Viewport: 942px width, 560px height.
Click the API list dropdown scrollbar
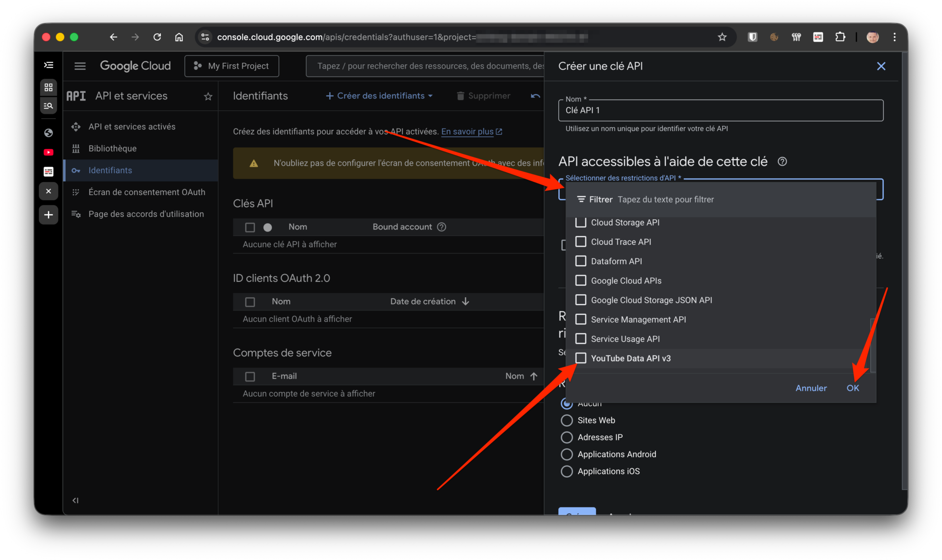pos(872,345)
